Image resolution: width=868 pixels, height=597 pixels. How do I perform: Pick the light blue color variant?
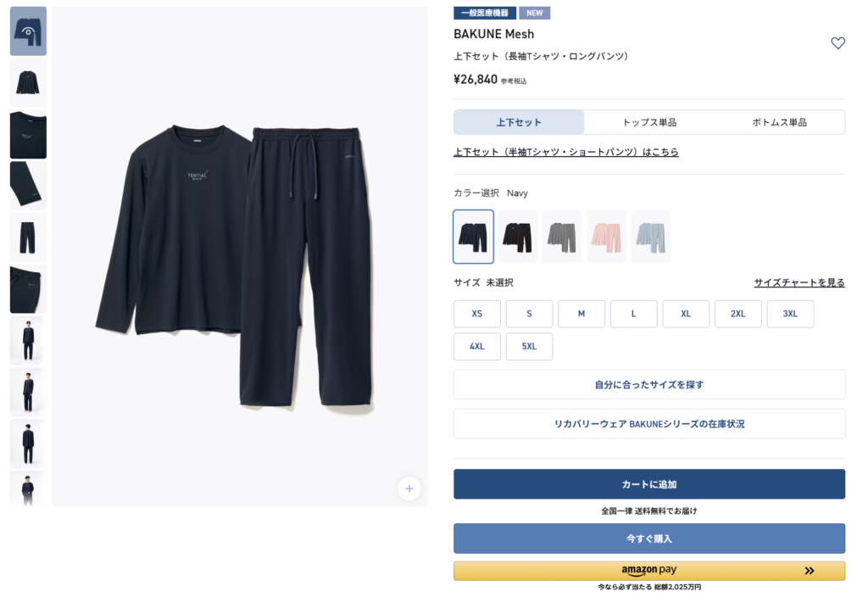tap(650, 237)
